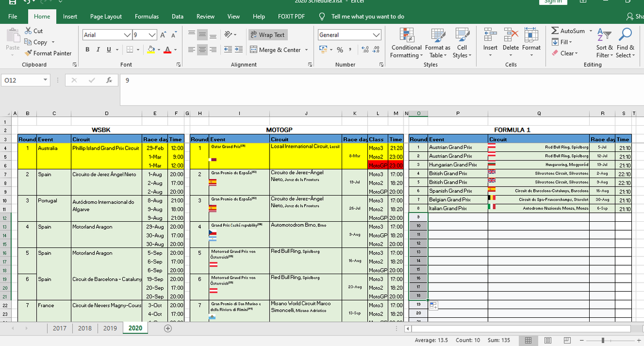The image size is (644, 346).
Task: Open the font size dropdown
Action: coord(152,35)
